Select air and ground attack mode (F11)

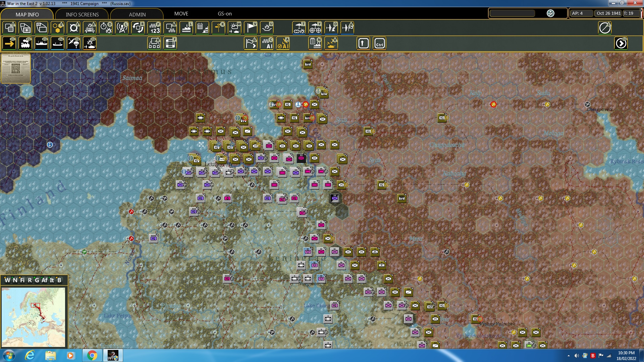(x=90, y=44)
